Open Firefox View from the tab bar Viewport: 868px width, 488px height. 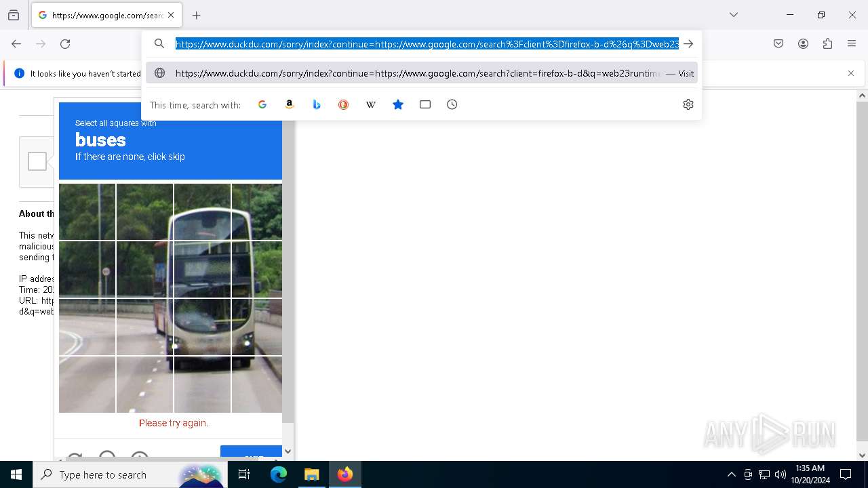[x=14, y=15]
